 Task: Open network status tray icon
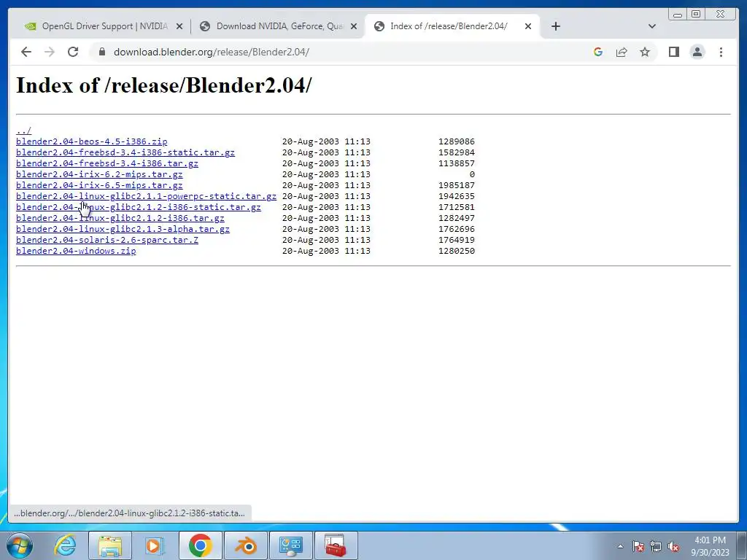[x=656, y=546]
